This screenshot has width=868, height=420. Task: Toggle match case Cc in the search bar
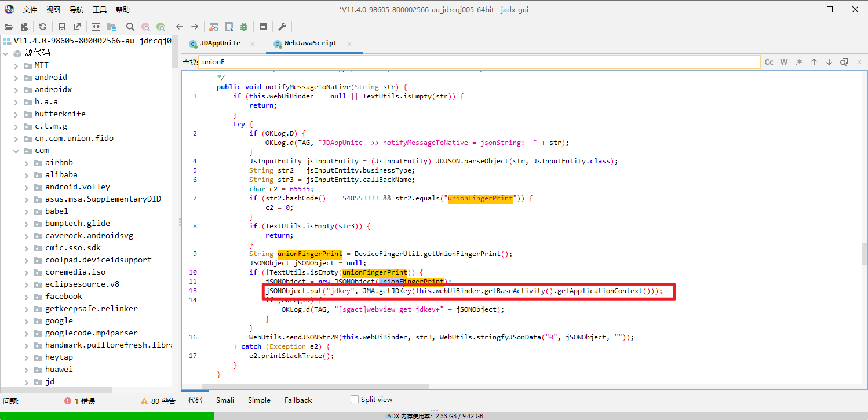pyautogui.click(x=769, y=62)
